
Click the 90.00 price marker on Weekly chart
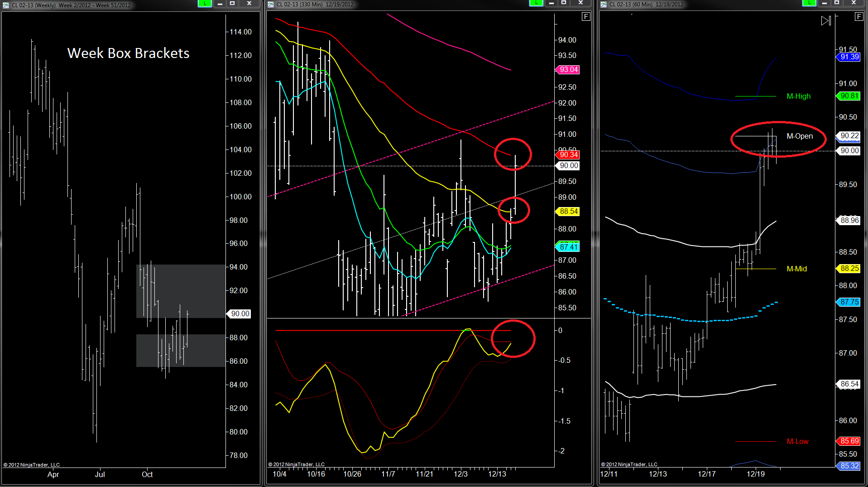pos(239,314)
